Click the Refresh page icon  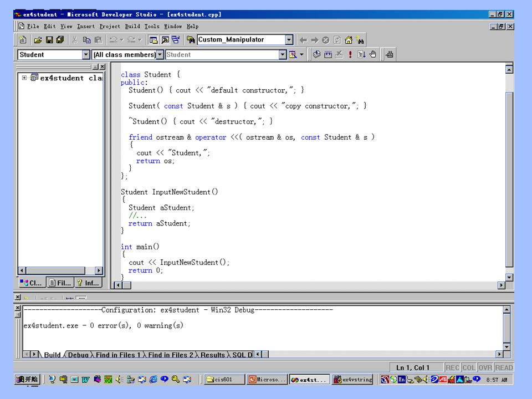point(337,40)
